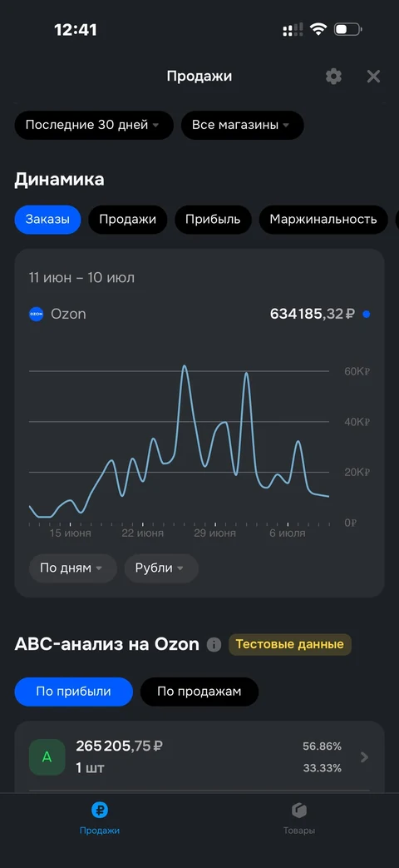
Task: Select По прибыли ABC analysis mode
Action: [x=73, y=692]
